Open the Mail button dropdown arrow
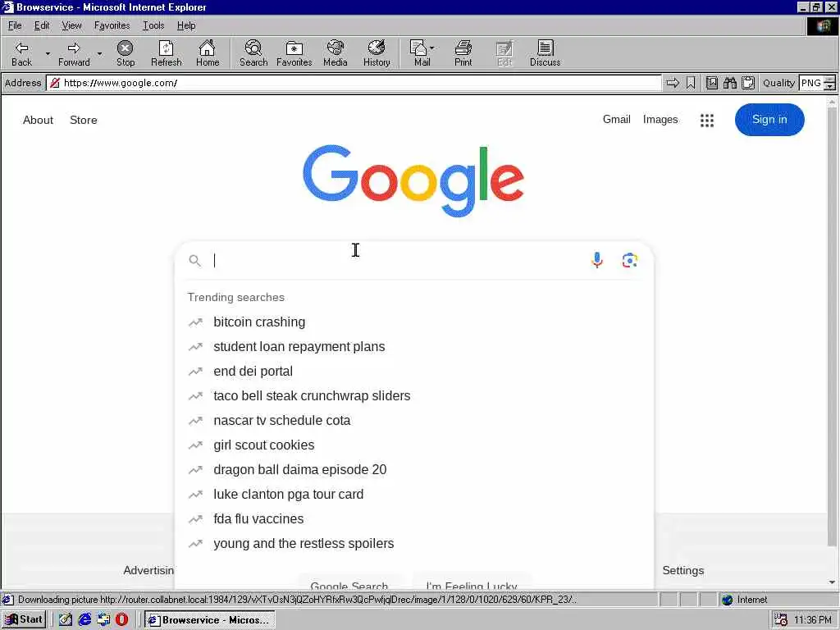This screenshot has width=840, height=630. (x=432, y=48)
